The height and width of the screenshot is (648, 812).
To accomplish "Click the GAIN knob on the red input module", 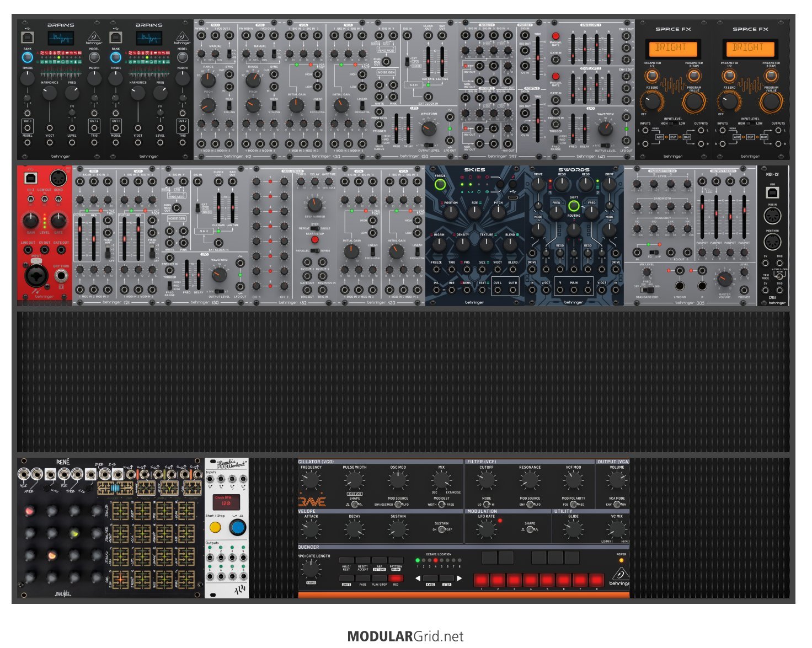I will (30, 221).
